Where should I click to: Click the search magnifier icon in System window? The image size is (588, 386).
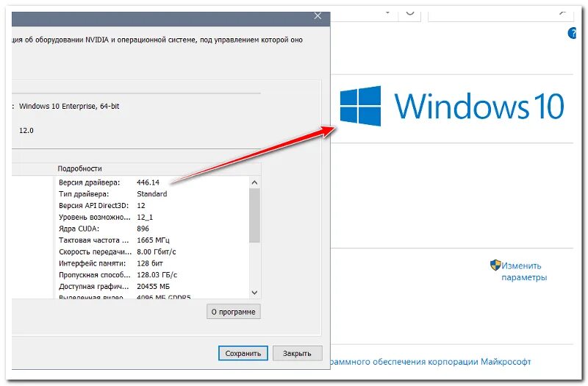point(562,12)
